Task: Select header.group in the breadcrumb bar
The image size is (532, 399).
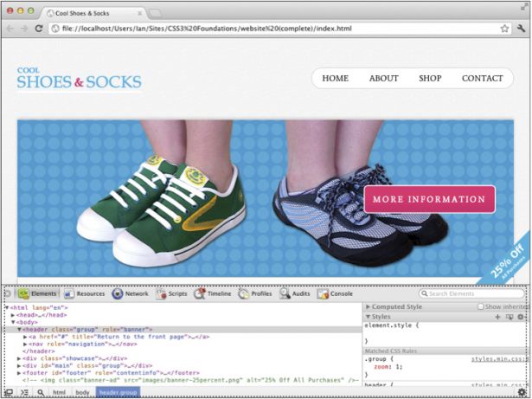Action: click(x=118, y=393)
